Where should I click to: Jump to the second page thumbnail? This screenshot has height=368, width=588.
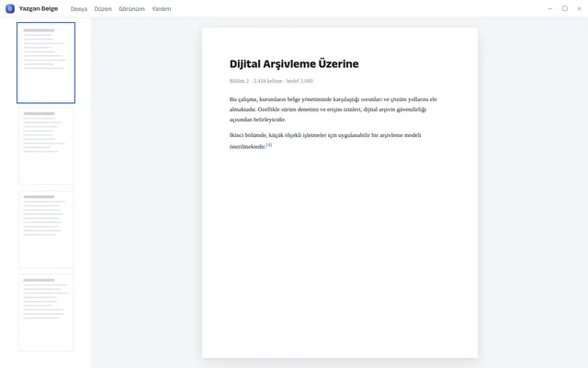coord(46,146)
